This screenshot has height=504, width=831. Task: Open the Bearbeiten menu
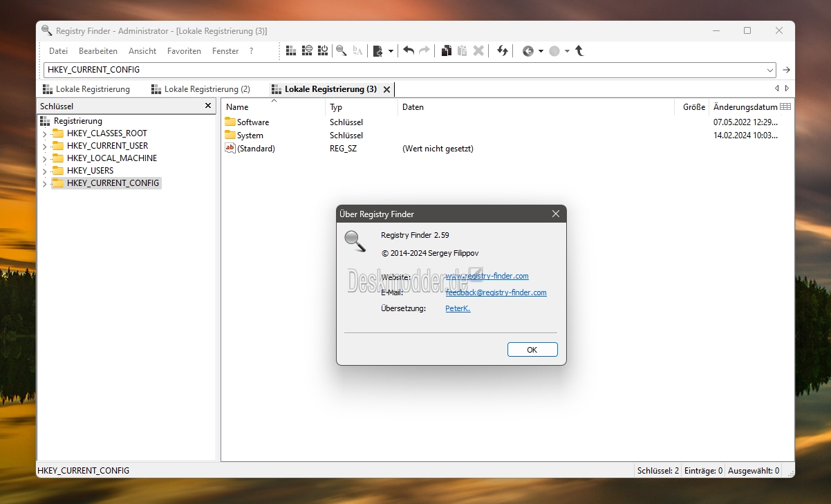click(98, 51)
